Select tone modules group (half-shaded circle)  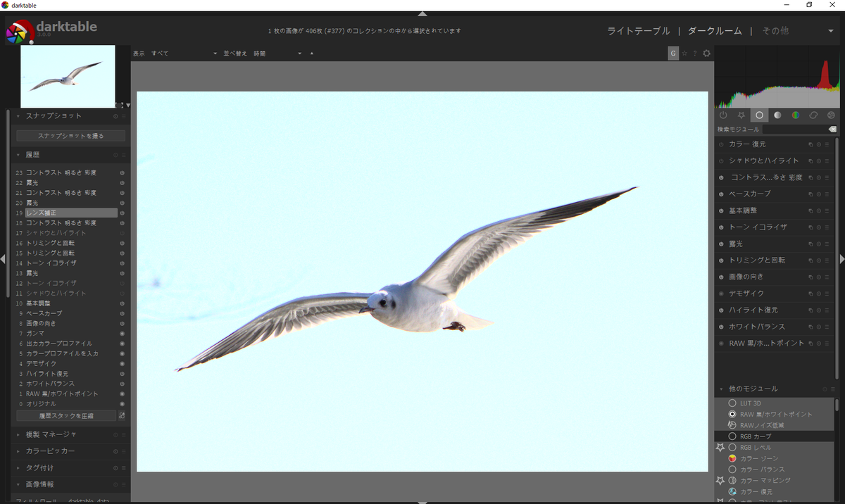pos(777,115)
